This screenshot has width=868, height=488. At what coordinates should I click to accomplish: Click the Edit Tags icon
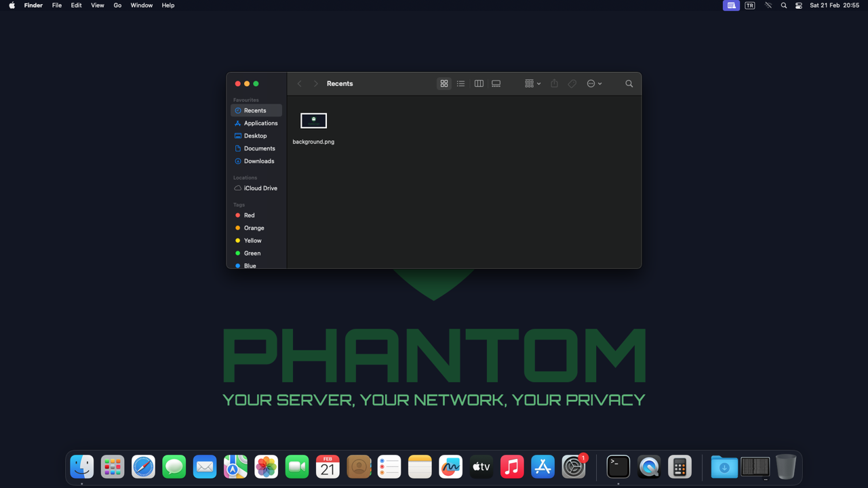point(572,84)
